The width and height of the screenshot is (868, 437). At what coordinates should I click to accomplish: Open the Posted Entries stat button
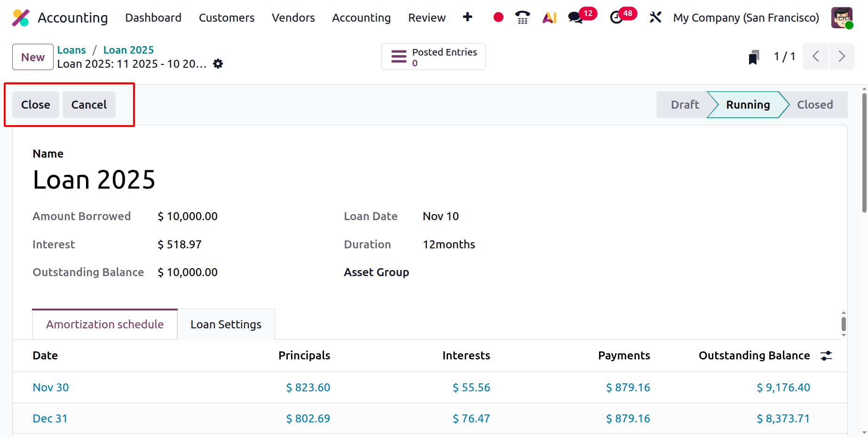pos(433,57)
